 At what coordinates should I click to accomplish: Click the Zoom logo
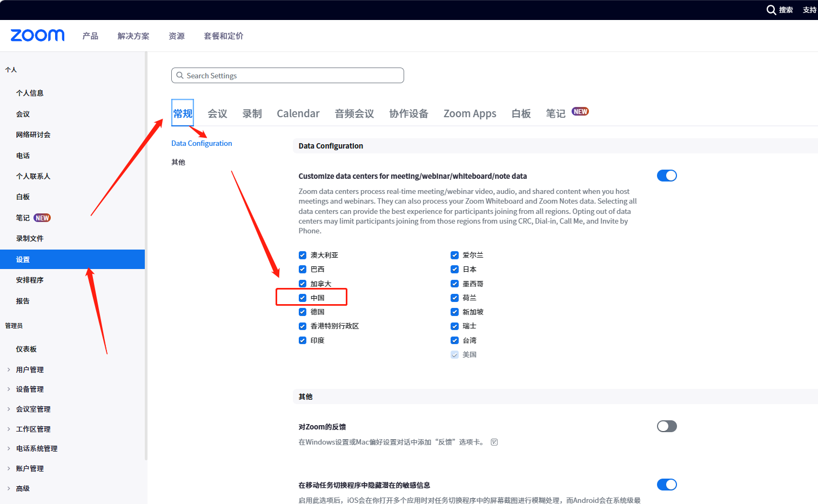[37, 36]
